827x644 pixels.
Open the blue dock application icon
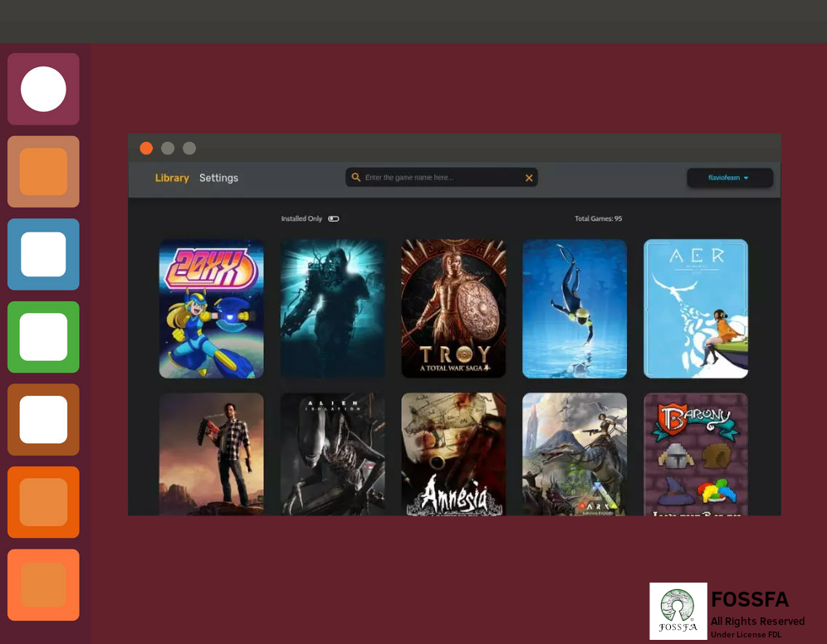(43, 254)
